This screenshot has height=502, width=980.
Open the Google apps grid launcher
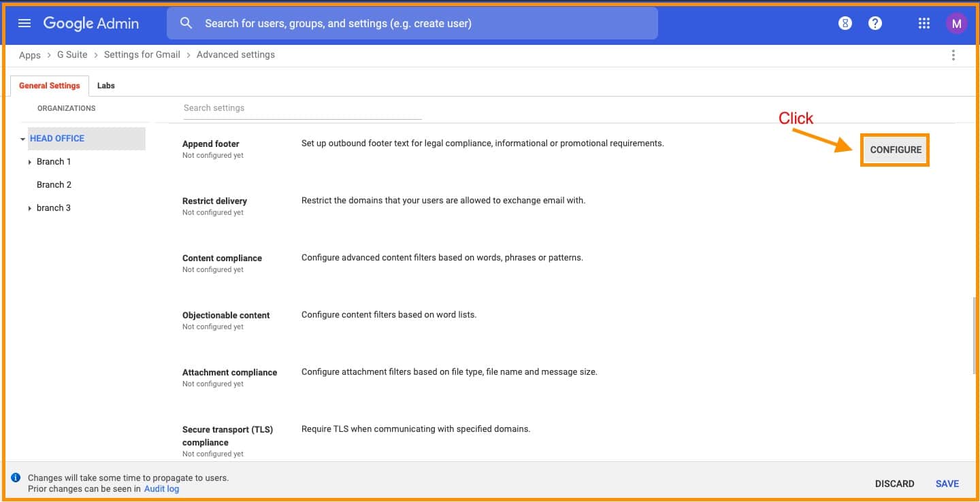click(x=924, y=23)
